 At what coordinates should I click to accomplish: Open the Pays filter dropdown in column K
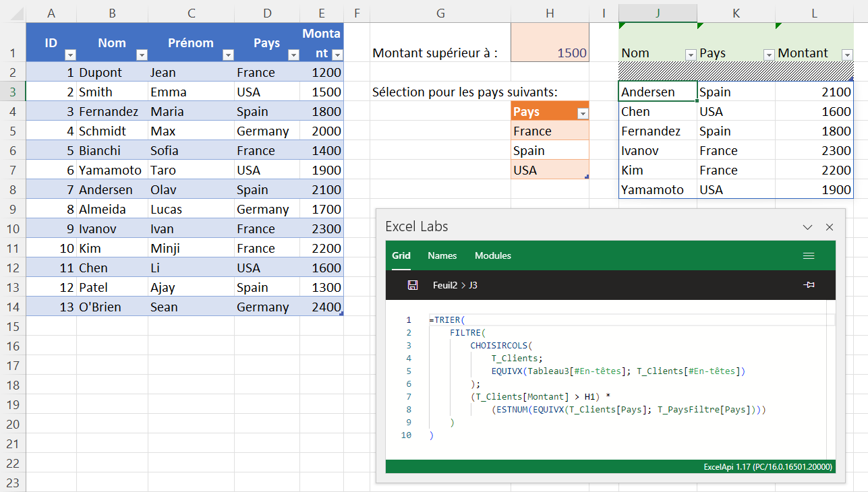click(x=768, y=55)
